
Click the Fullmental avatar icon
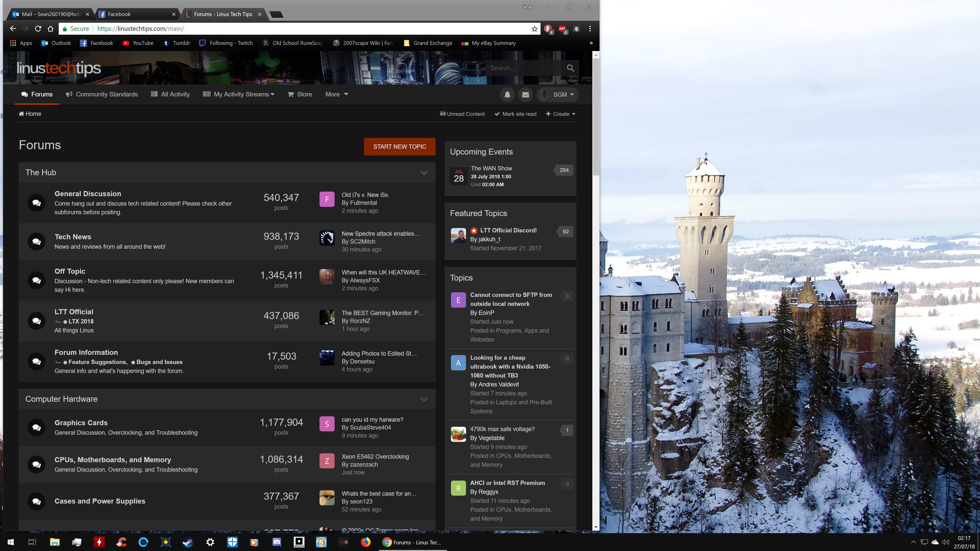coord(327,199)
